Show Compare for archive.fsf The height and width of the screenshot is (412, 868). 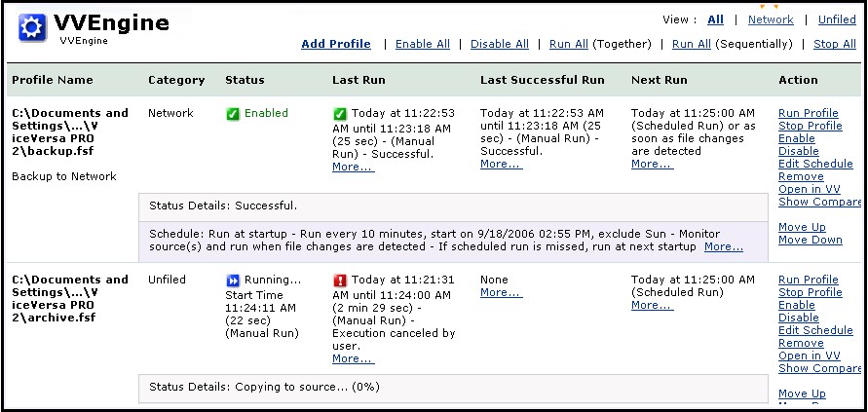819,369
